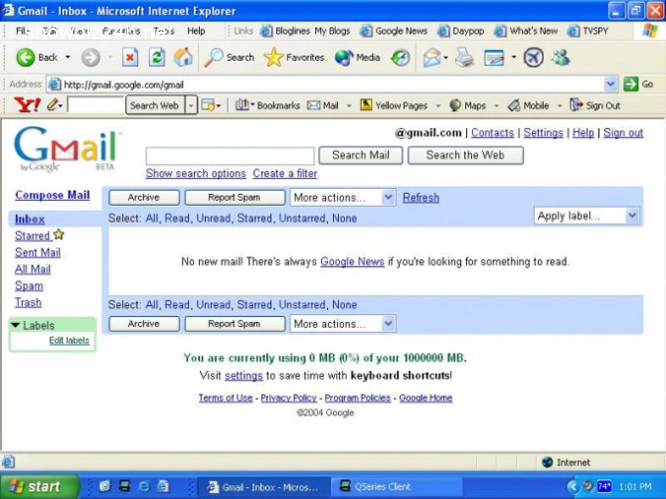Open the Favorites star button
The image size is (666, 499).
tap(293, 57)
